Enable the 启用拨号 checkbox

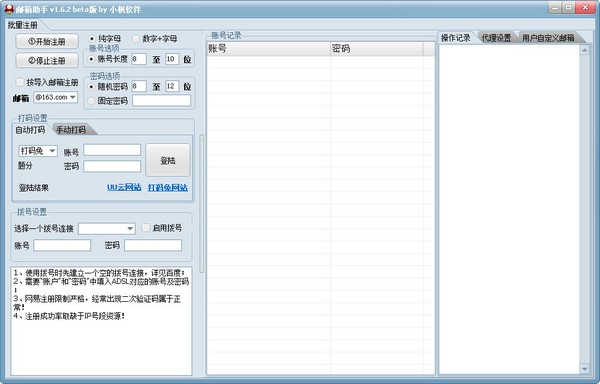pos(145,228)
